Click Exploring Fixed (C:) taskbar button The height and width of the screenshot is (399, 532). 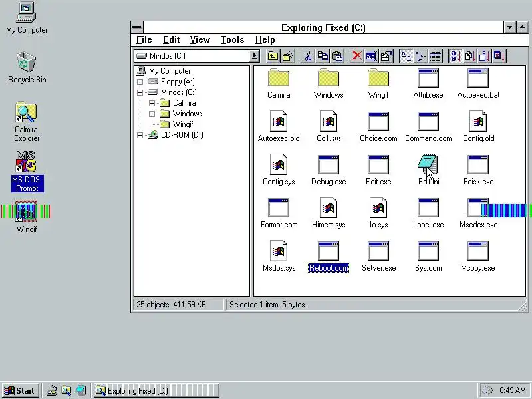156,390
